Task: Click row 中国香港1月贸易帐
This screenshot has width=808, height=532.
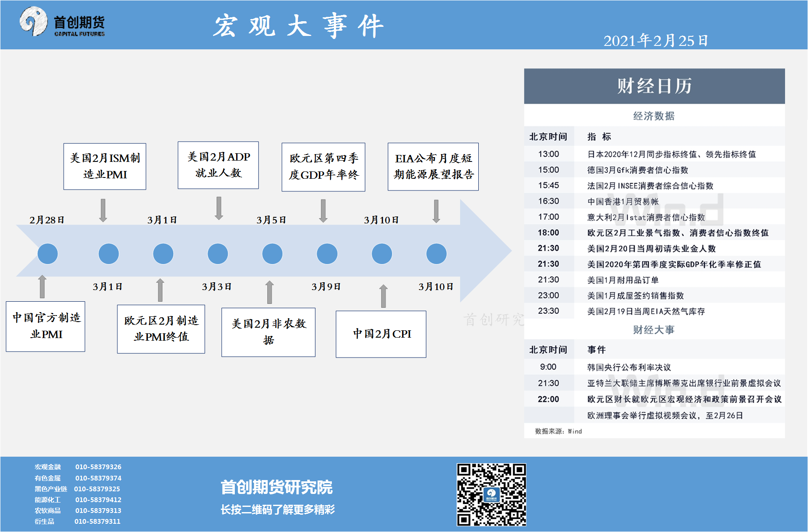Action: point(655,201)
